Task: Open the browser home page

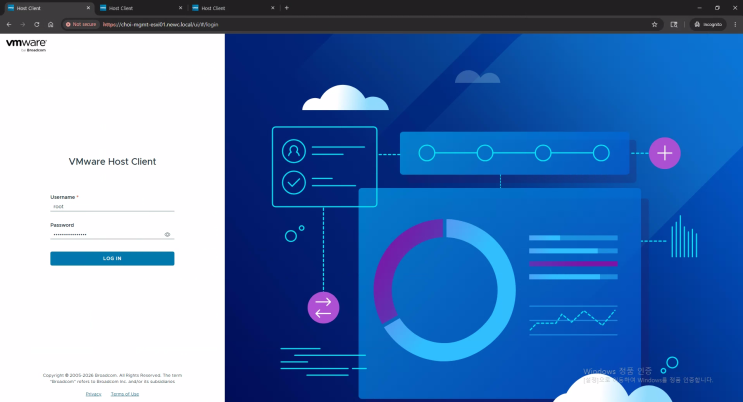Action: point(50,24)
